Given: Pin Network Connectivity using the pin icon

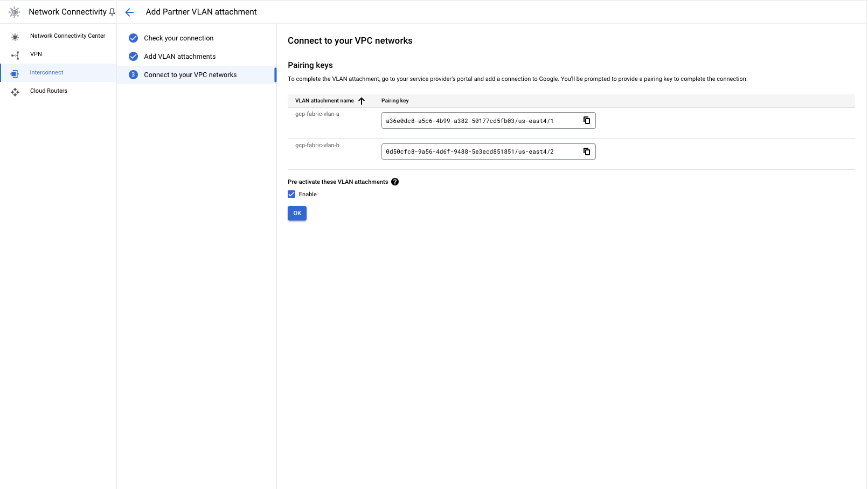Looking at the screenshot, I should coord(112,12).
